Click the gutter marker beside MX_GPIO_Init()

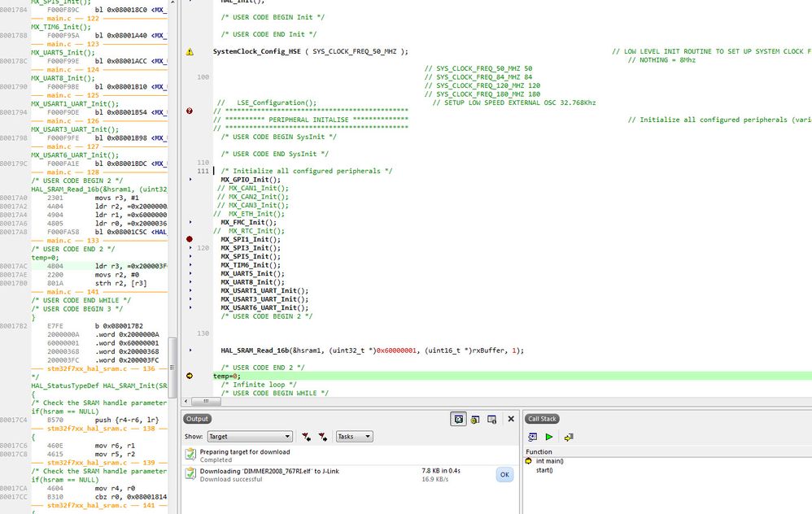190,180
